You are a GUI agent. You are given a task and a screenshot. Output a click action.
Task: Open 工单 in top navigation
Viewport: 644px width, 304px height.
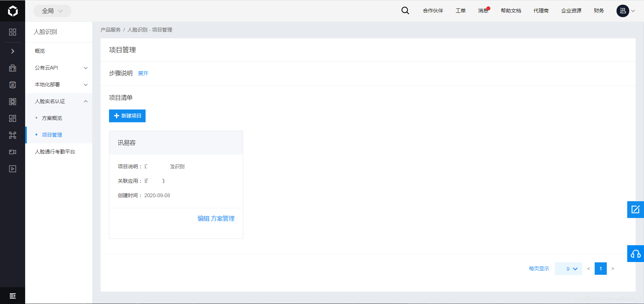click(461, 11)
